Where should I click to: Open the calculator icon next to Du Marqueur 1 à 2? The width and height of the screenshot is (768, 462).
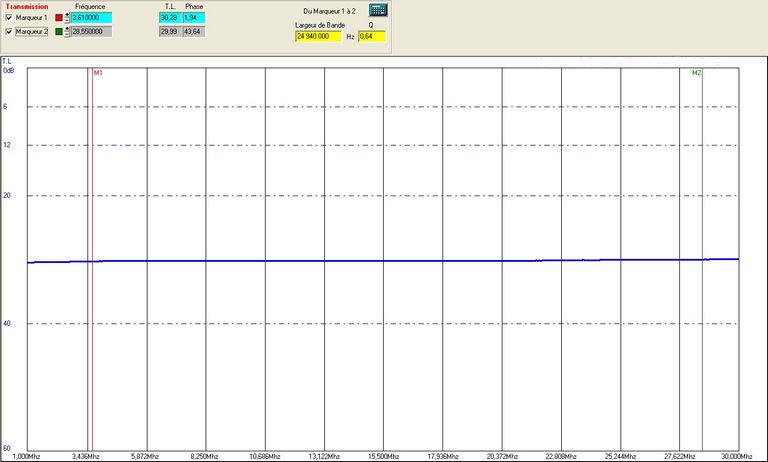pyautogui.click(x=378, y=9)
